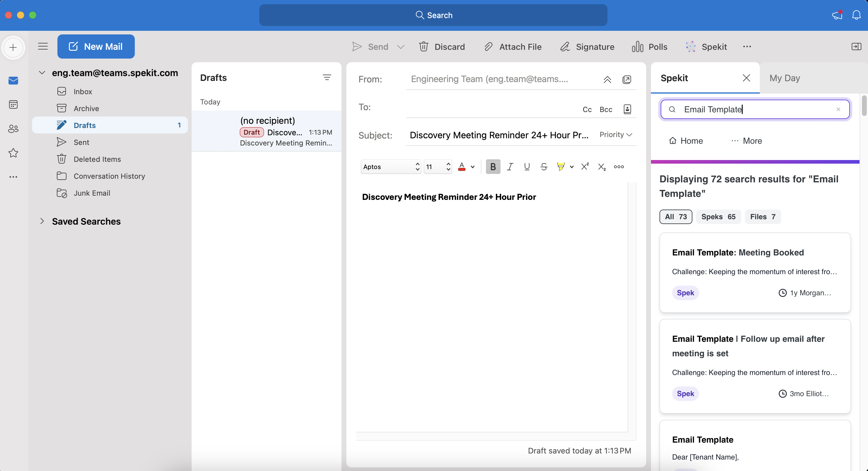Switch to the My Day tab
Image resolution: width=868 pixels, height=471 pixels.
[785, 78]
